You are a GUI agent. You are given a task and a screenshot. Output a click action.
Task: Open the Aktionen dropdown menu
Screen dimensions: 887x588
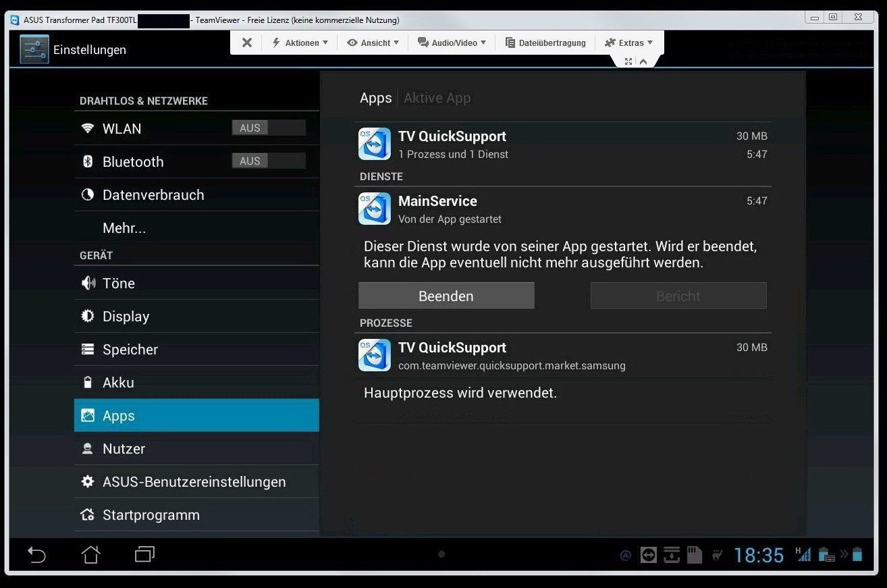click(x=300, y=43)
